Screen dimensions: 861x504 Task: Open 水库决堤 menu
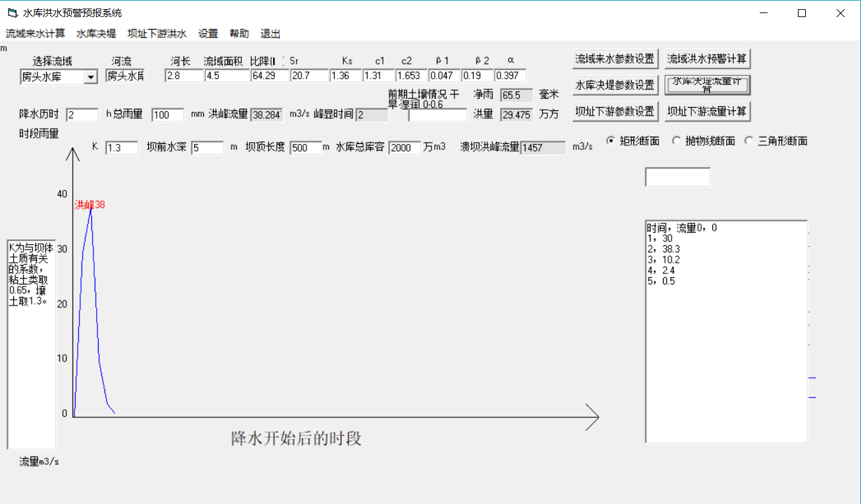pos(96,34)
